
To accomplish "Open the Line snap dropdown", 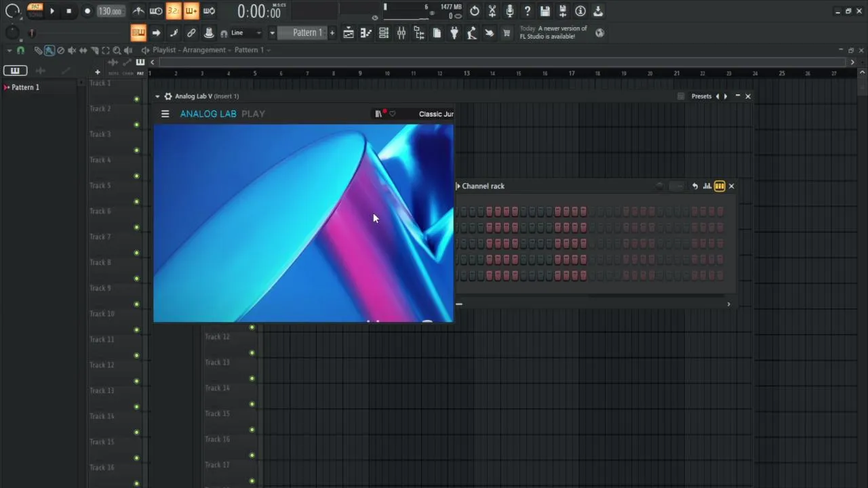I will 245,33.
